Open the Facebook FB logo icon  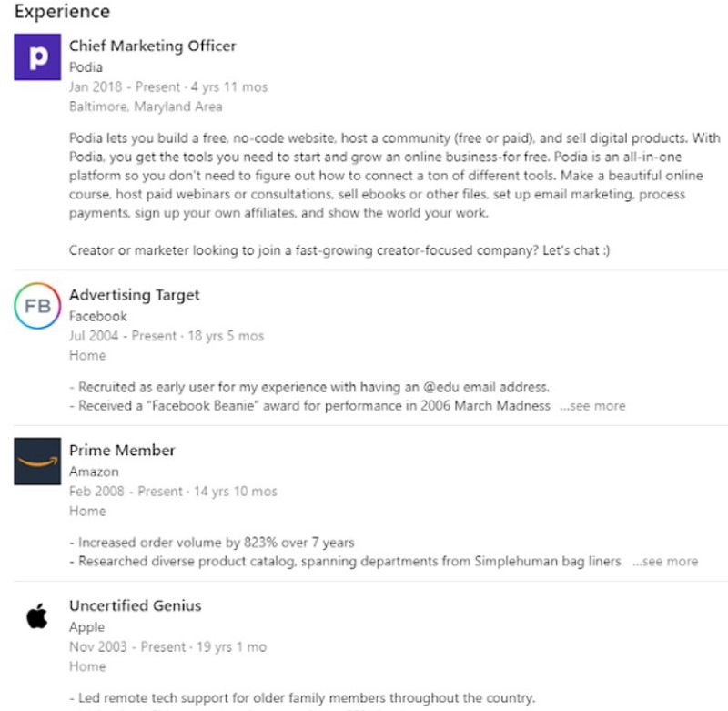(x=37, y=306)
